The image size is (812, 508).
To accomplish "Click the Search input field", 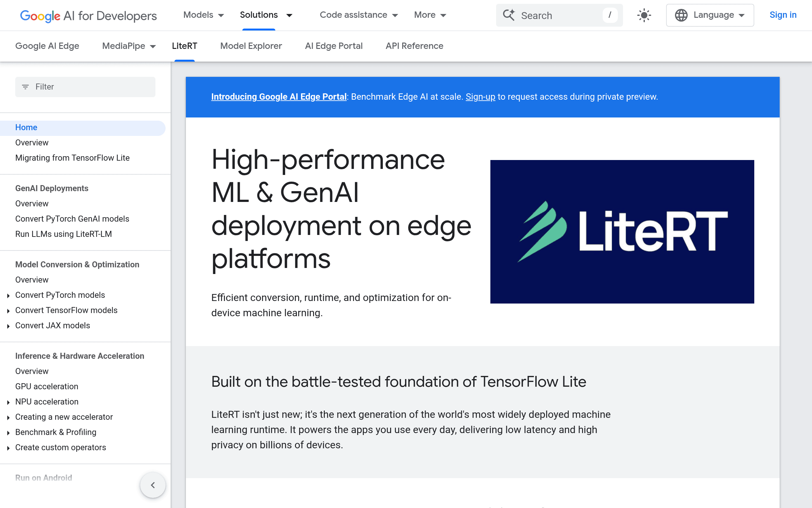I will (x=559, y=15).
